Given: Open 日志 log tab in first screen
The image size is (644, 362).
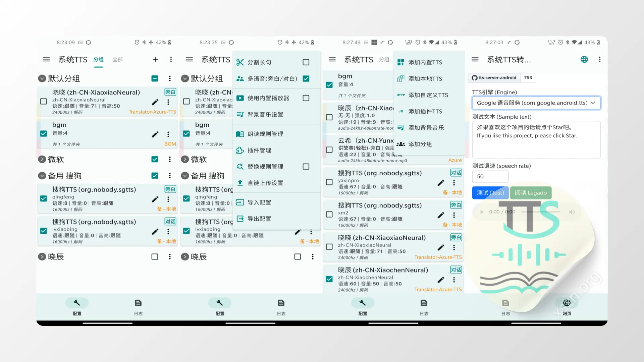Looking at the screenshot, I should click(138, 307).
